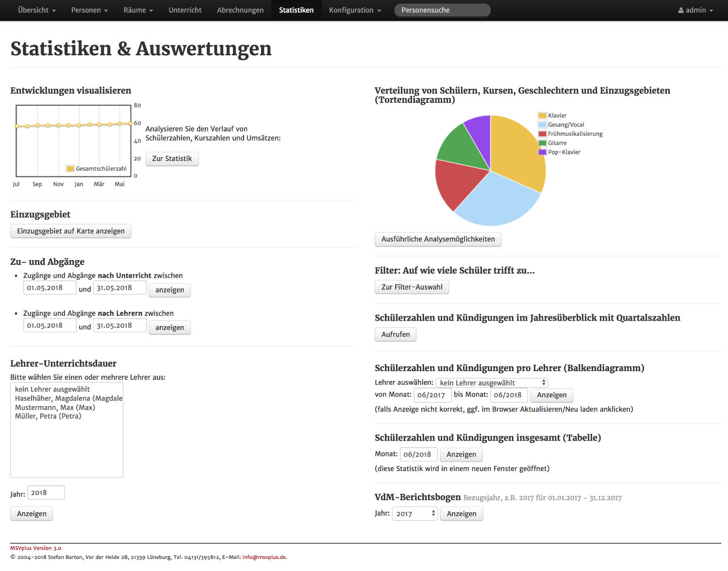The image size is (728, 571).
Task: Click the green Gitarre pie slice
Action: coord(461,146)
